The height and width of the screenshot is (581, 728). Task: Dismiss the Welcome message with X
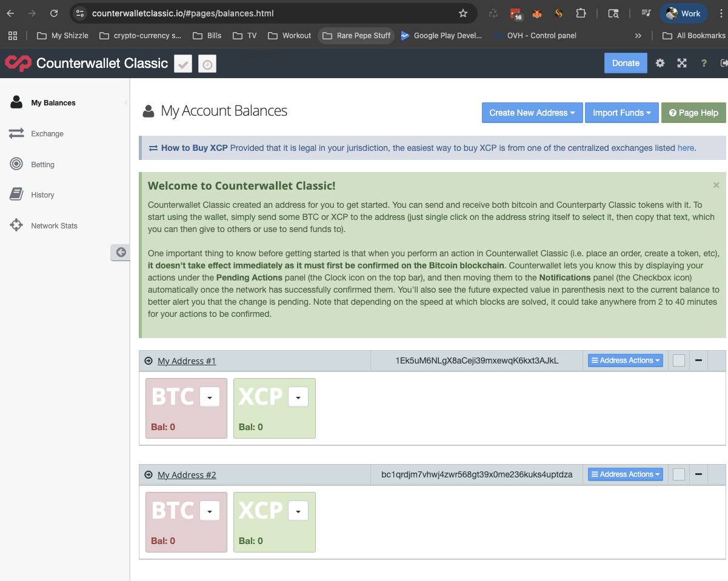click(716, 185)
